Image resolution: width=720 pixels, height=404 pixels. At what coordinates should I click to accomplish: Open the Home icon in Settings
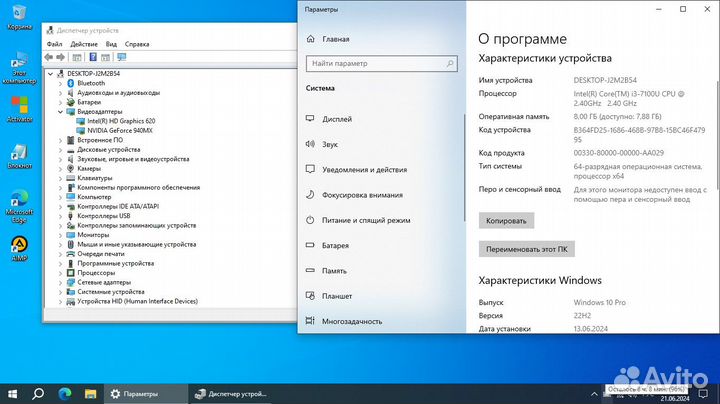pos(310,39)
